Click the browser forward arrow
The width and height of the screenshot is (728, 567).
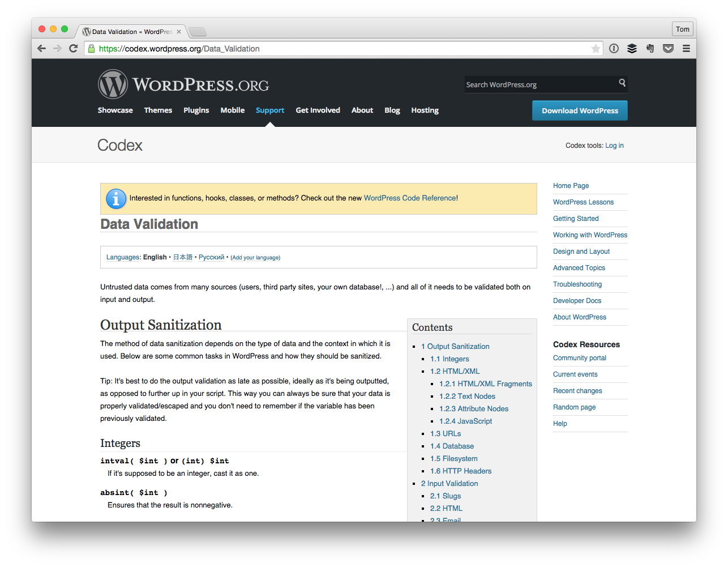(57, 49)
